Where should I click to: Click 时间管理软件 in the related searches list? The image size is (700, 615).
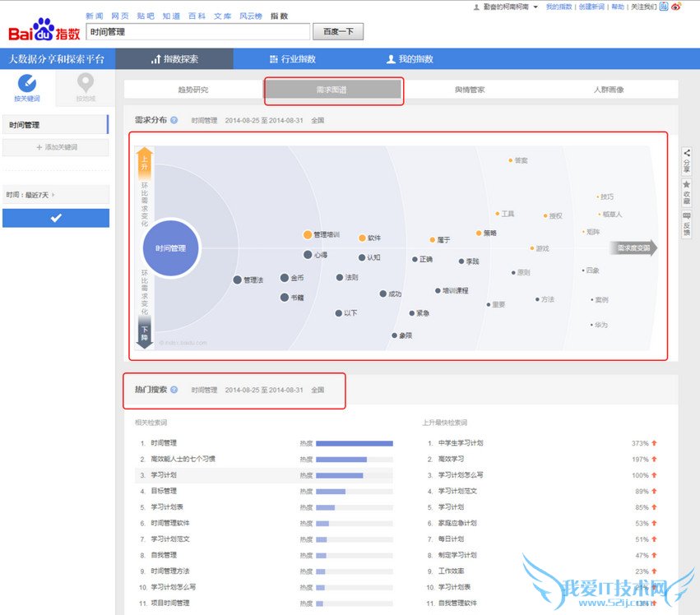pyautogui.click(x=170, y=523)
